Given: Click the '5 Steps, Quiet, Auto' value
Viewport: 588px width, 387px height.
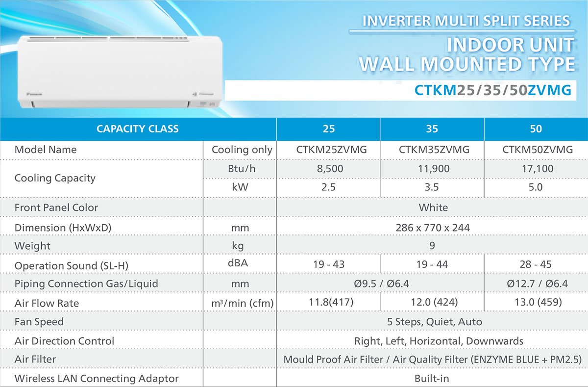Looking at the screenshot, I should [435, 322].
